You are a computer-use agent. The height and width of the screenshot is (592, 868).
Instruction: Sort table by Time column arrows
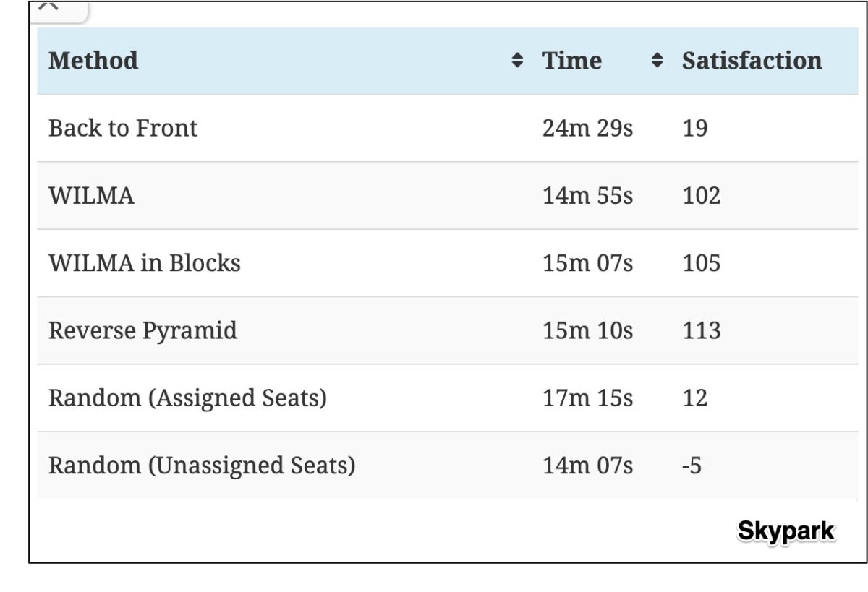[657, 61]
